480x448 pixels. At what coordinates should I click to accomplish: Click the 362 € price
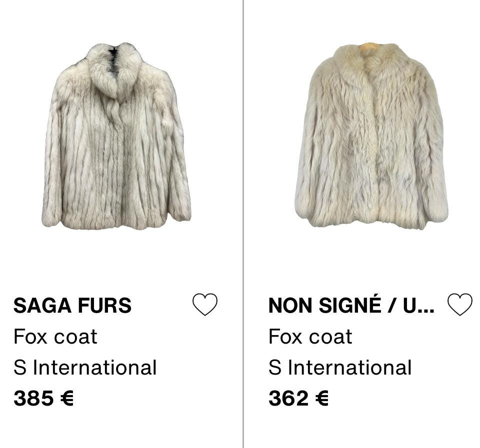coord(298,399)
